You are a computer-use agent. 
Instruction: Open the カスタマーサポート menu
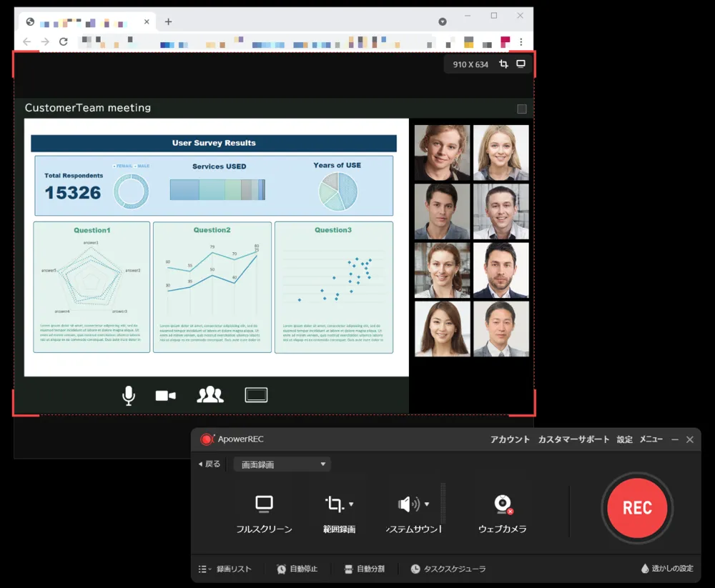tap(573, 439)
